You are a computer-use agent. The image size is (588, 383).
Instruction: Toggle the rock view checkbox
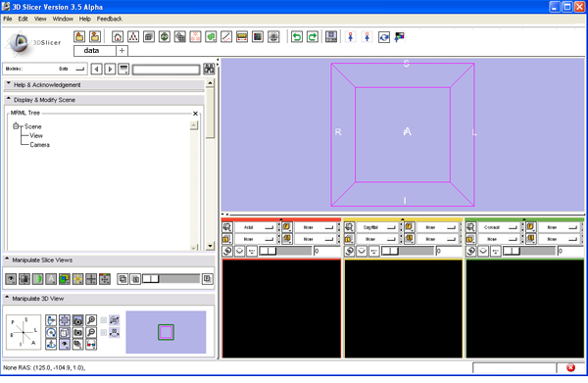(104, 332)
